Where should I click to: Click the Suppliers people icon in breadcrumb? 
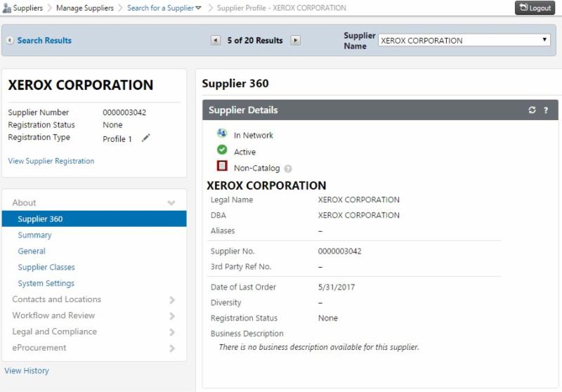6,8
